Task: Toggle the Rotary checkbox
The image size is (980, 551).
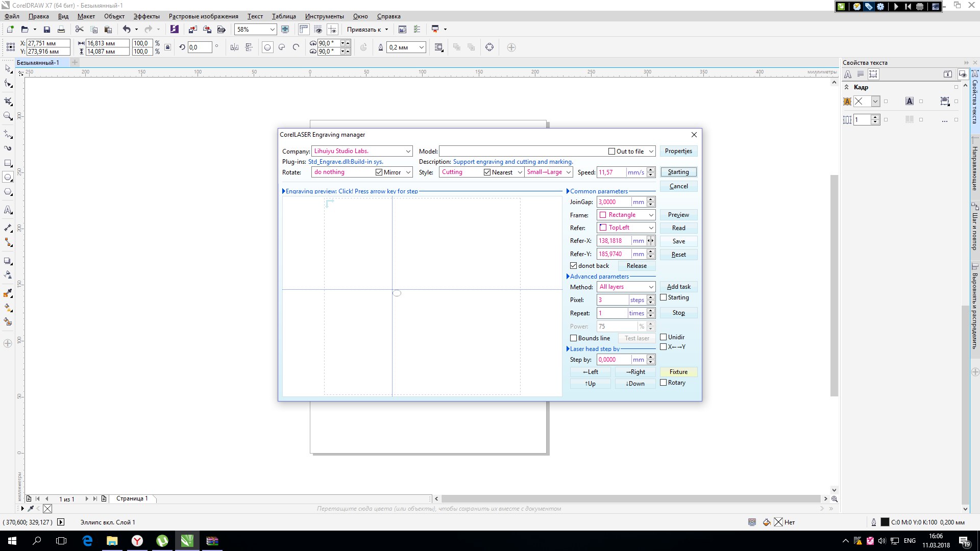Action: pyautogui.click(x=664, y=383)
